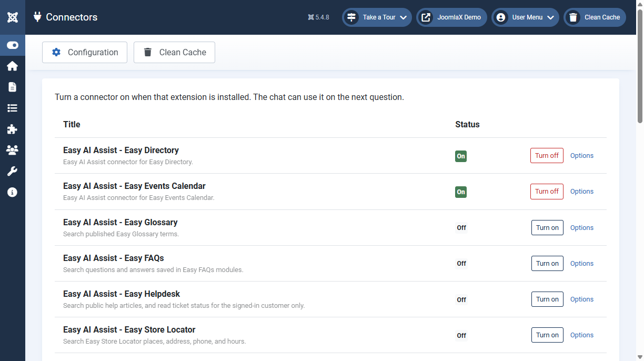Click the Off status badge for Easy FAQs
644x361 pixels.
pyautogui.click(x=461, y=264)
